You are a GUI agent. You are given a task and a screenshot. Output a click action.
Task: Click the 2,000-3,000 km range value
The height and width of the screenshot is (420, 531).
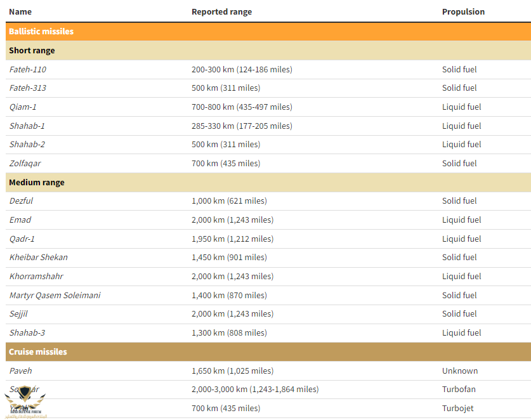pyautogui.click(x=254, y=389)
